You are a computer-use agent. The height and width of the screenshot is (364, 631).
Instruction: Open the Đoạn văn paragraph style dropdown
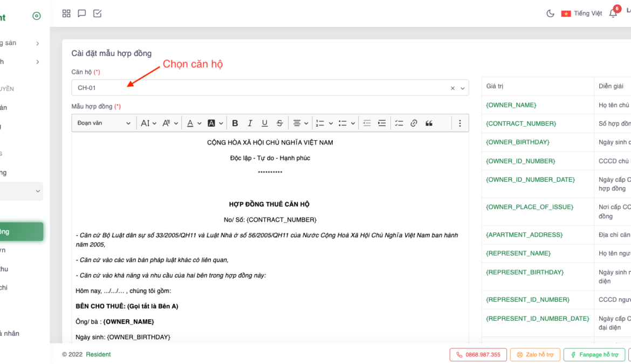(104, 123)
